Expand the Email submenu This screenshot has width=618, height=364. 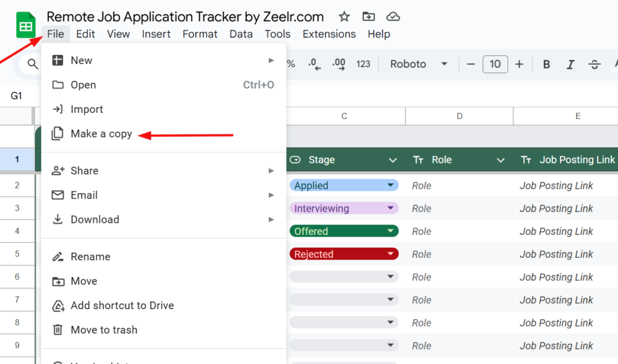[164, 195]
